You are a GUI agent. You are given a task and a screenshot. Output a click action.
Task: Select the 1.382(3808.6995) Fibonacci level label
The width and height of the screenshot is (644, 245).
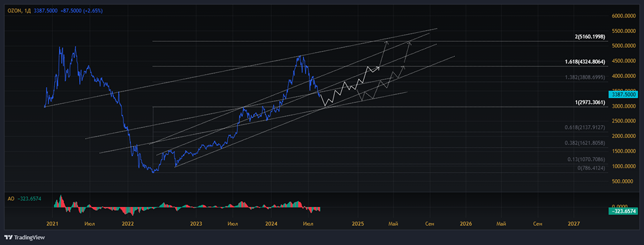tap(585, 77)
